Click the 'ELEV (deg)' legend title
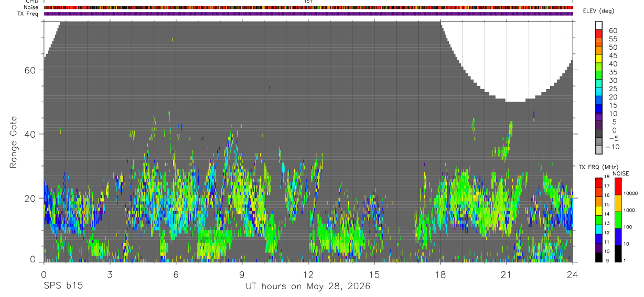This screenshot has height=297, width=644. coord(598,11)
